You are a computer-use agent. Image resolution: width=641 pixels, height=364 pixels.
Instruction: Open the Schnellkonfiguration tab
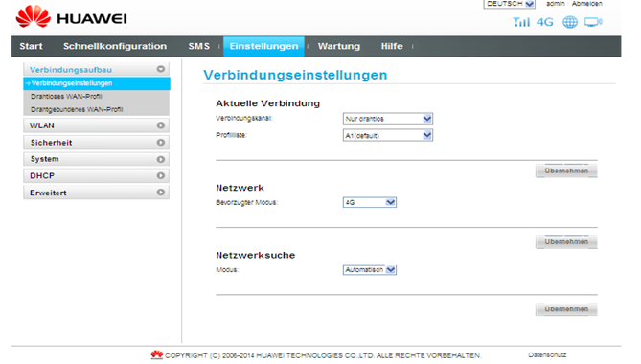(x=115, y=46)
